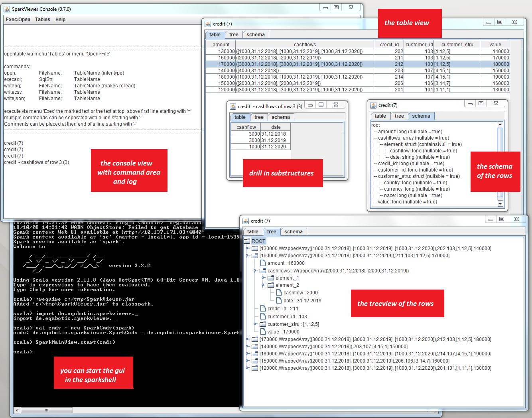Click the Java icon of the credit (7) tree-view window

[246, 221]
